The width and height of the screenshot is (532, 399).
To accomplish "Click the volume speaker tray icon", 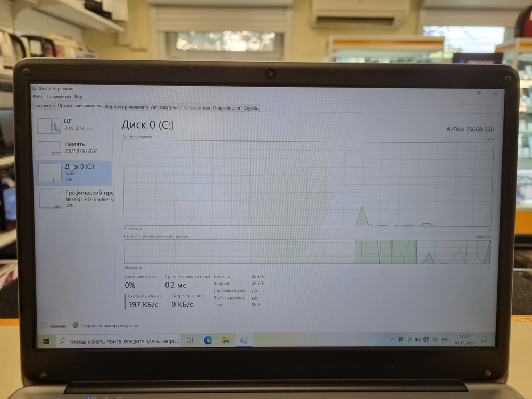I will click(435, 339).
